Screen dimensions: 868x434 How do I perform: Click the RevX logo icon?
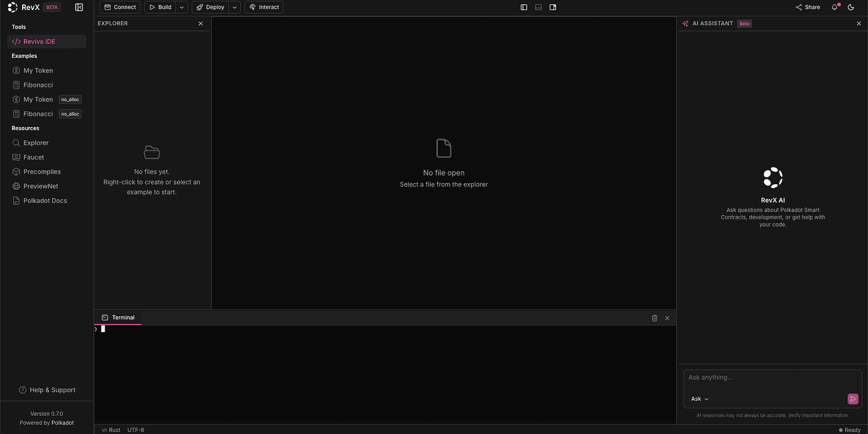point(12,7)
